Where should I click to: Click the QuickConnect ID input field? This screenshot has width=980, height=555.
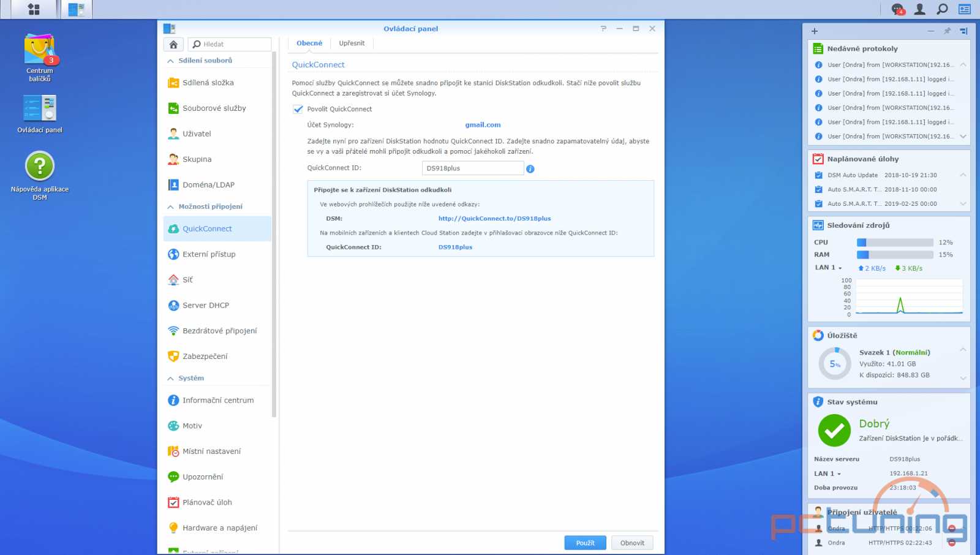473,168
